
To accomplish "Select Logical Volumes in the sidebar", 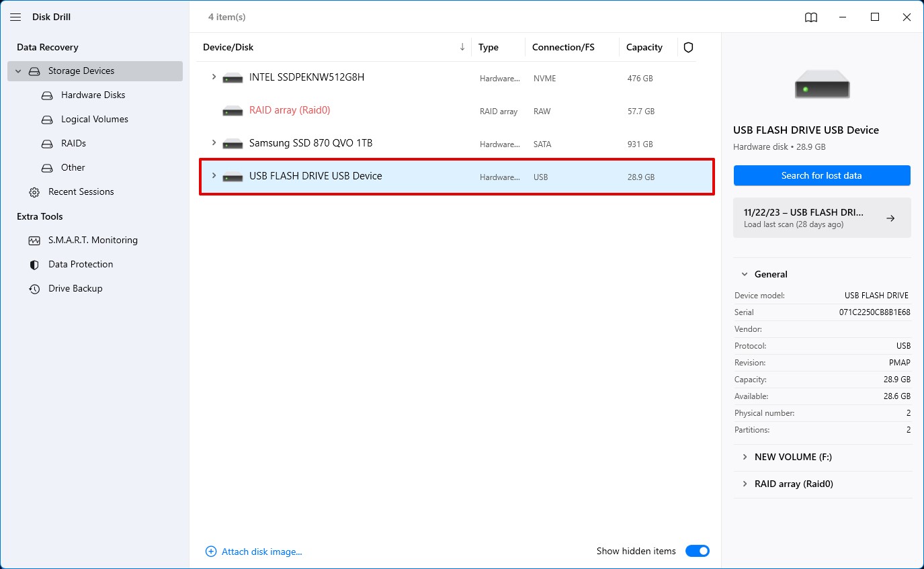I will tap(95, 120).
